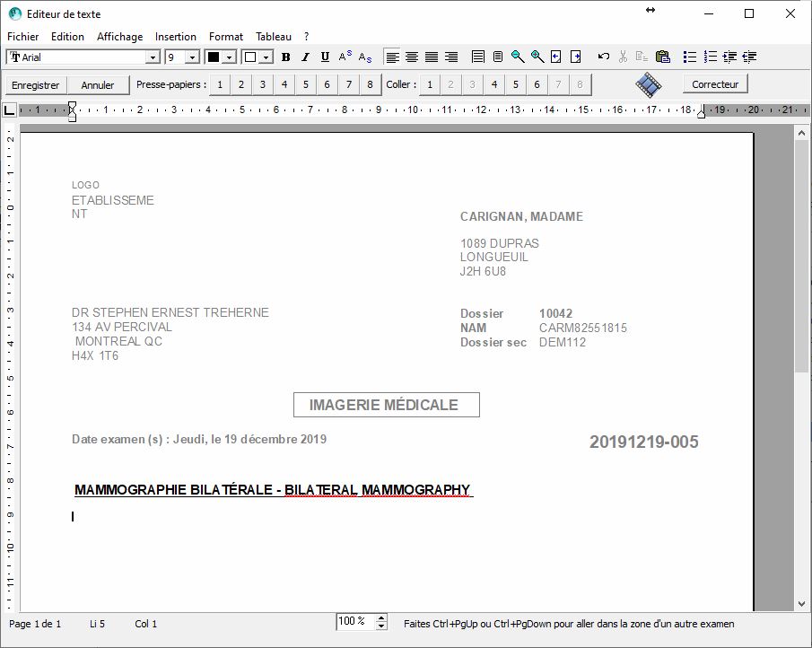Toggle underline formatting
812x648 pixels.
(325, 57)
